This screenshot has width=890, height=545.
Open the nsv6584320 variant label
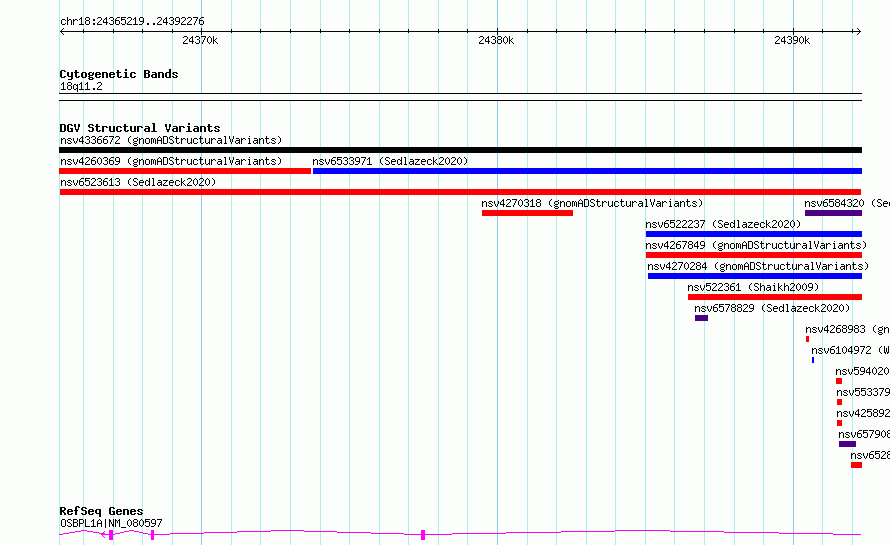tap(846, 203)
